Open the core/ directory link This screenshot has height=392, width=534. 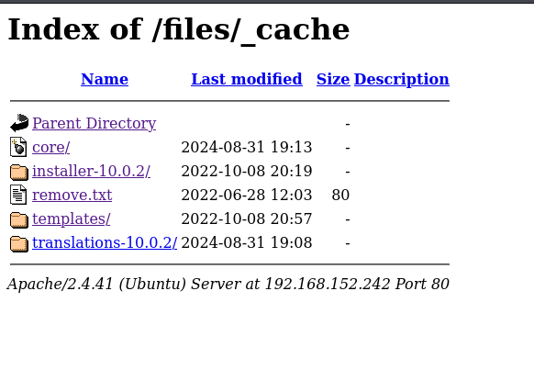pos(51,147)
